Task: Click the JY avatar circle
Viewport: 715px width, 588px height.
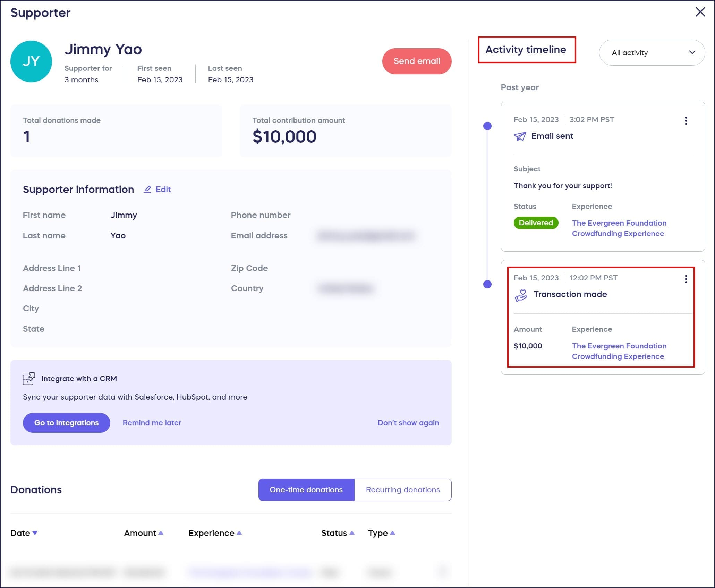Action: click(x=31, y=61)
